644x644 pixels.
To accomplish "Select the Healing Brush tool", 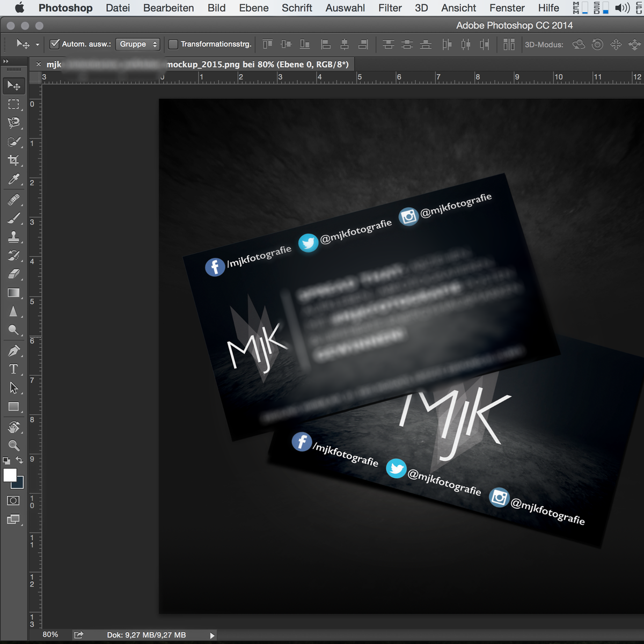I will click(13, 200).
